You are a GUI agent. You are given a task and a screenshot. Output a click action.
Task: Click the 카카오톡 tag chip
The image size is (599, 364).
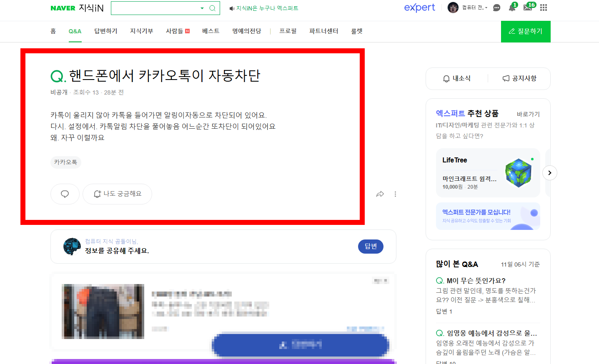65,162
